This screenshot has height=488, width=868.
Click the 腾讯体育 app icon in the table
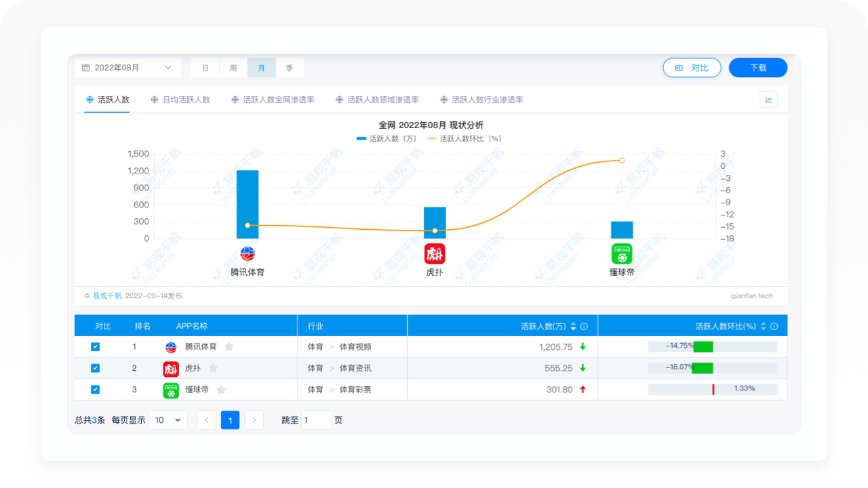(171, 347)
